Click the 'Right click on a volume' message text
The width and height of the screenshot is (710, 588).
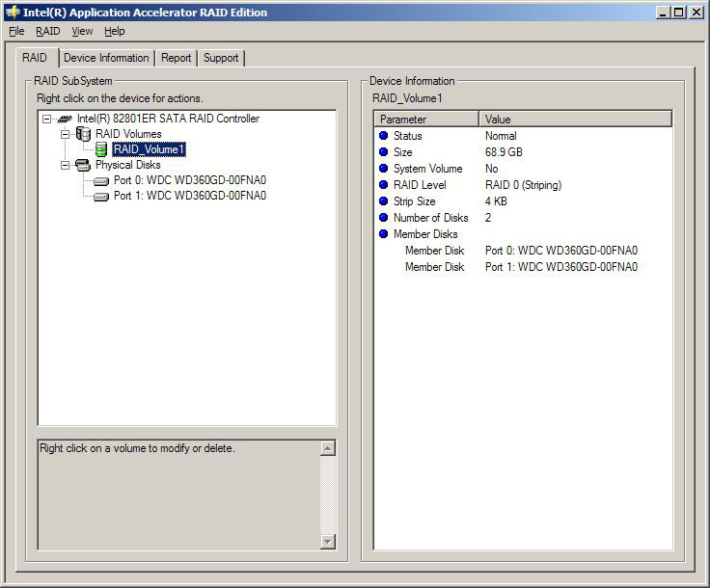click(137, 448)
